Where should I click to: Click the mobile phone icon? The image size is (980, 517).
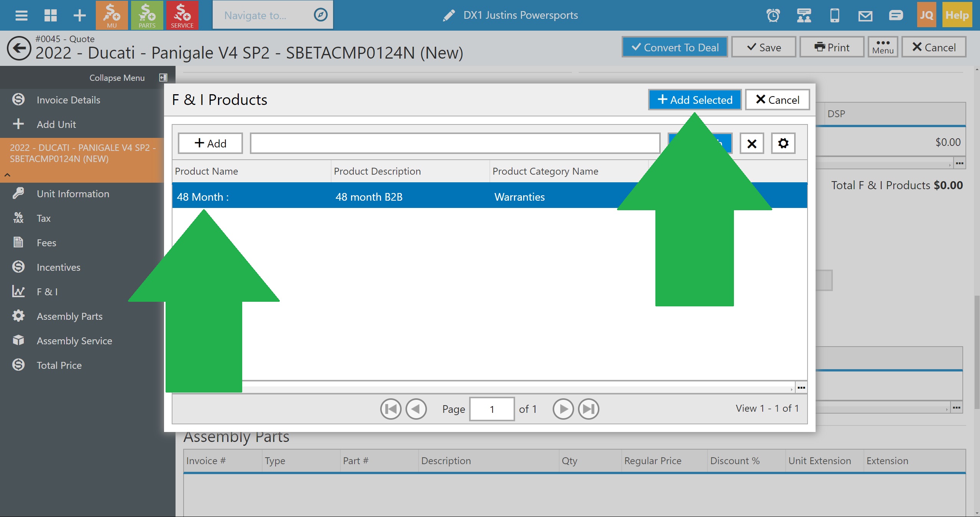[834, 15]
